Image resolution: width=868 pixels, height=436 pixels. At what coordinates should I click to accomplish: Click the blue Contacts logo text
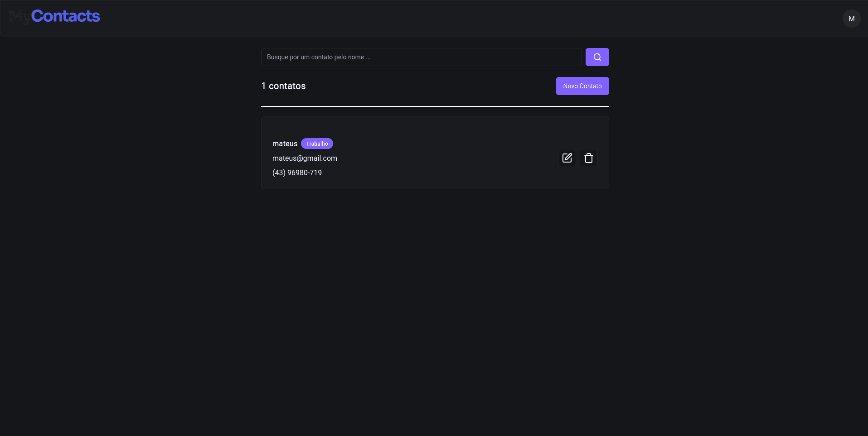coord(65,16)
